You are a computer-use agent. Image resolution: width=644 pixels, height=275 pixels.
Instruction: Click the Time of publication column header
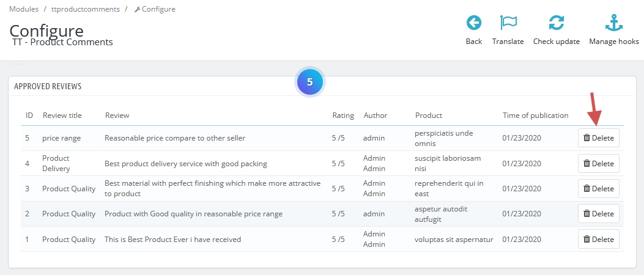(535, 116)
